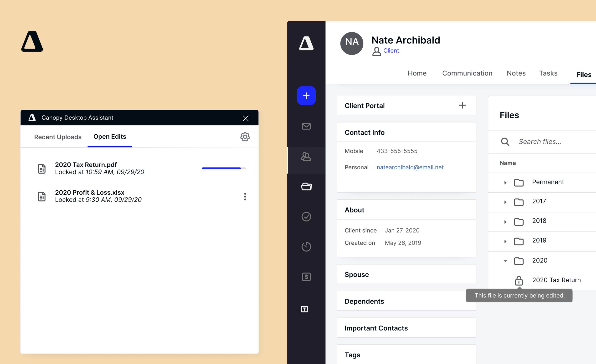Switch to Recent Uploads tab

(58, 137)
